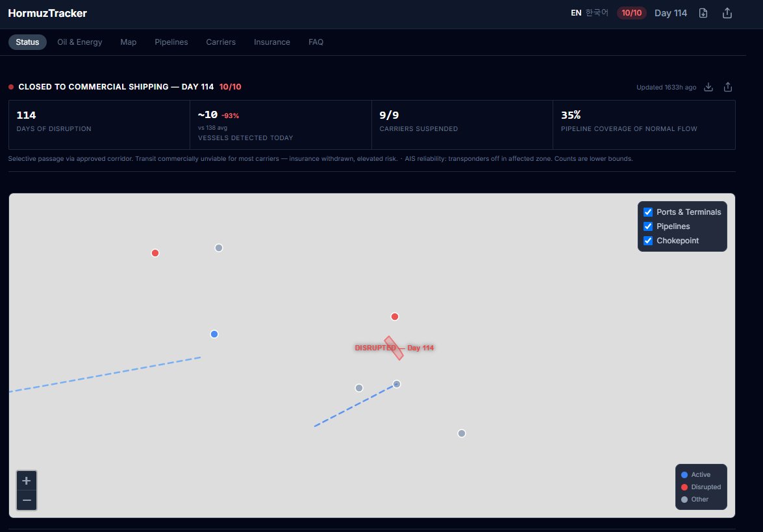Viewport: 763px width, 532px height.
Task: Open the Status tab
Action: coord(27,42)
